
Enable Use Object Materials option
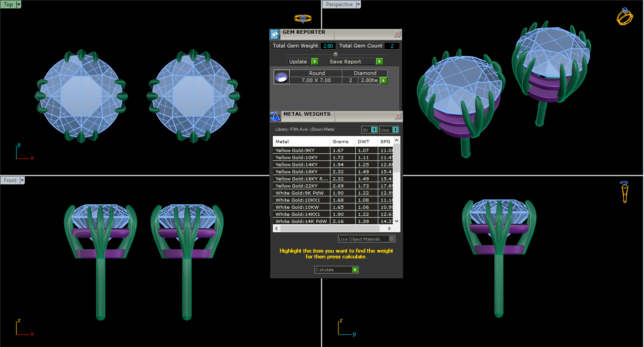pos(391,239)
